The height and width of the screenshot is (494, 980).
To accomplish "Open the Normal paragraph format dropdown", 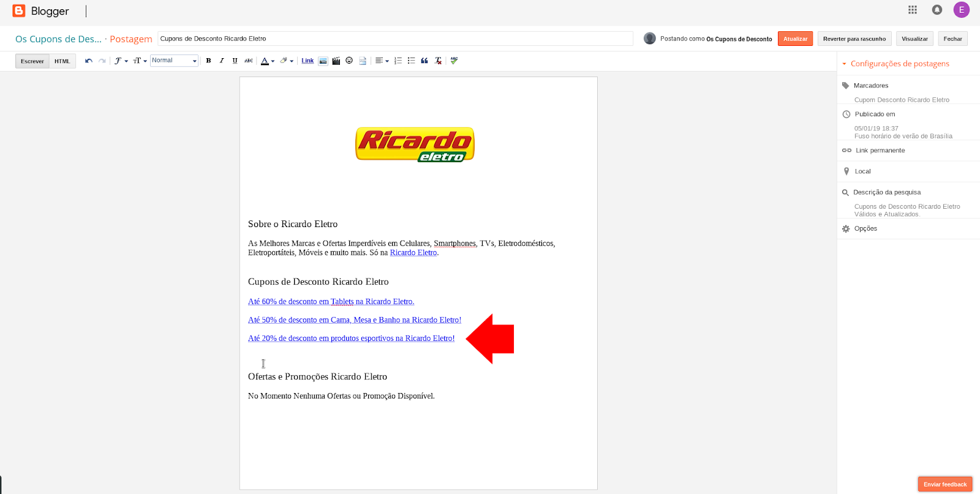I will coord(175,61).
